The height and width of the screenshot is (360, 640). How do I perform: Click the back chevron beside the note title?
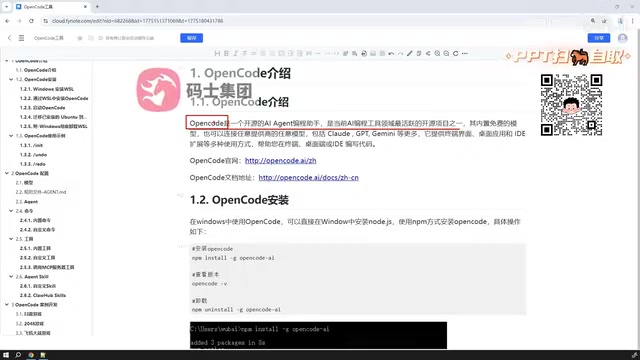coord(9,38)
